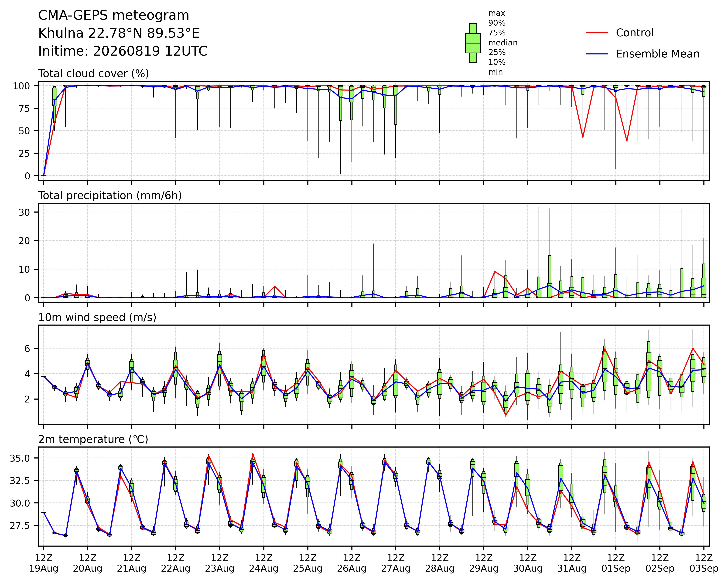Click the 12Z 19Aug axis label
The width and height of the screenshot is (728, 583).
pyautogui.click(x=44, y=563)
